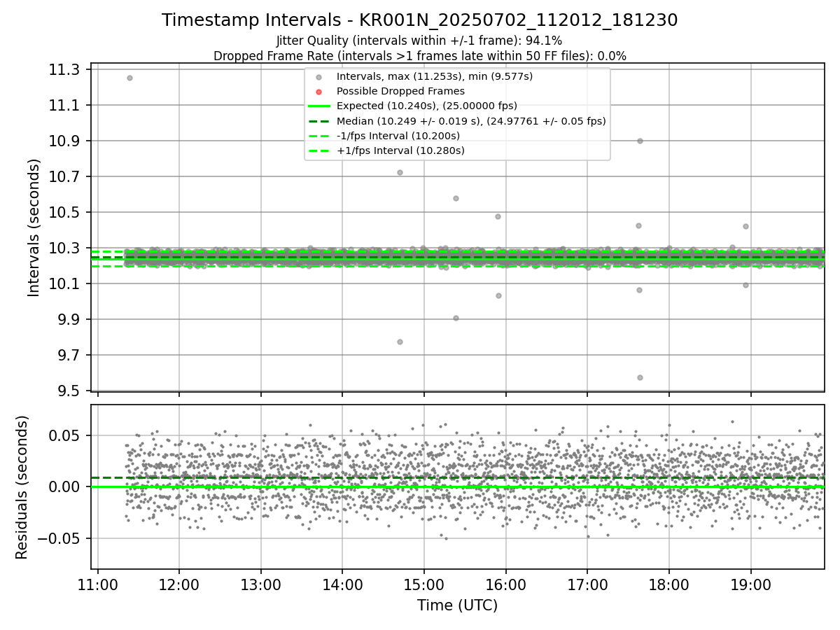Click the 12:00 time tick label
Screen dimensions: 840x630
[x=179, y=584]
